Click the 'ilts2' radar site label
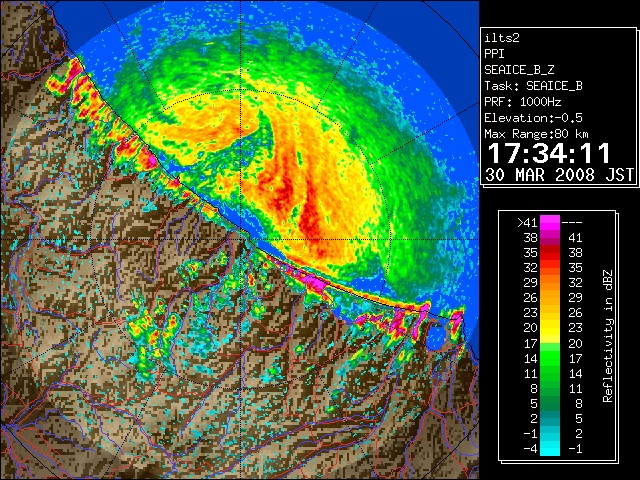 click(x=502, y=38)
